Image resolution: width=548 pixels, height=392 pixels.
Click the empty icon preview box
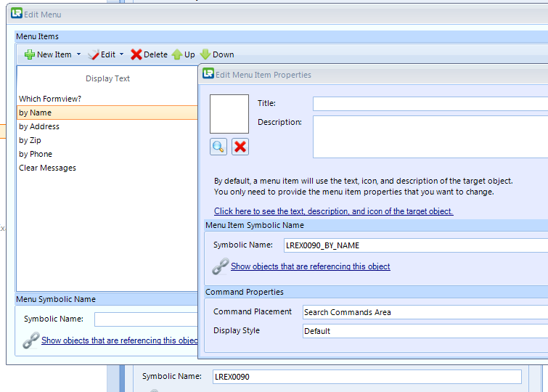[x=229, y=114]
